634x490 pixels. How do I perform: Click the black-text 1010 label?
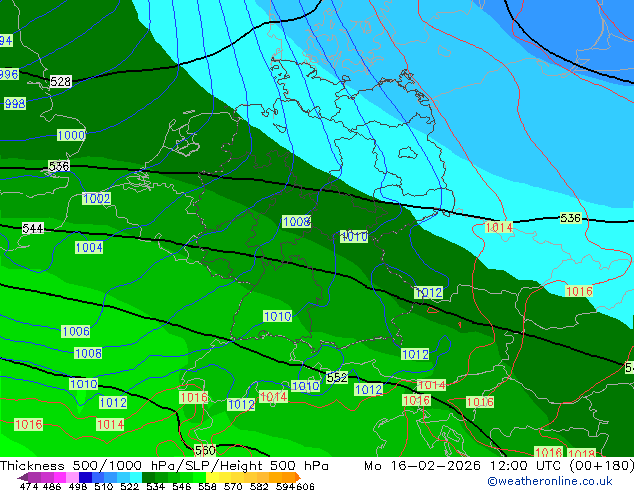354,237
